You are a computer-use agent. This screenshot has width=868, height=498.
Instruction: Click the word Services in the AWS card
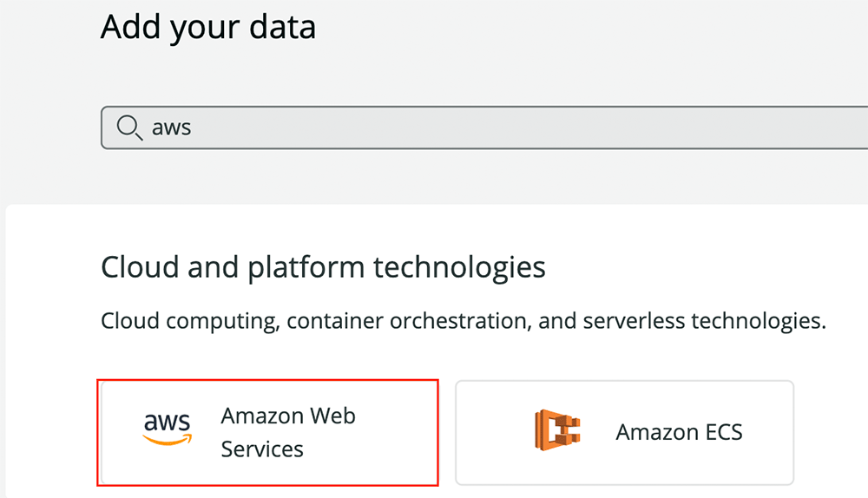click(x=262, y=449)
